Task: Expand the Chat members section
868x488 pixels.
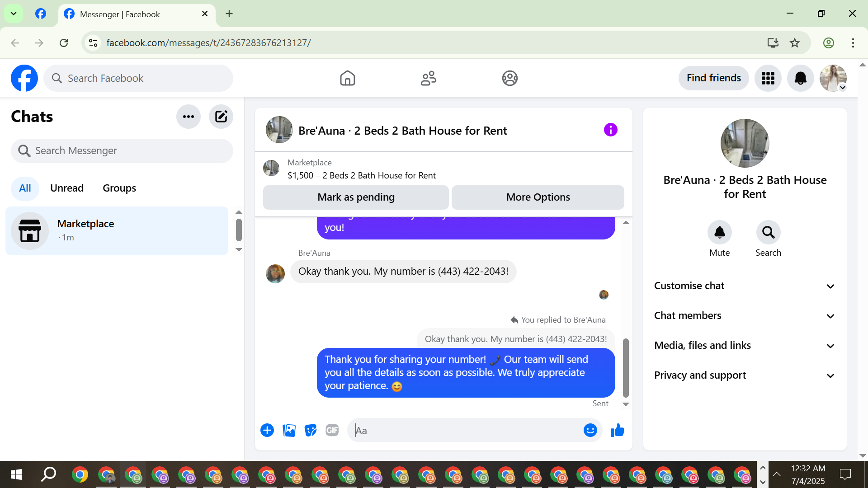Action: pyautogui.click(x=744, y=316)
